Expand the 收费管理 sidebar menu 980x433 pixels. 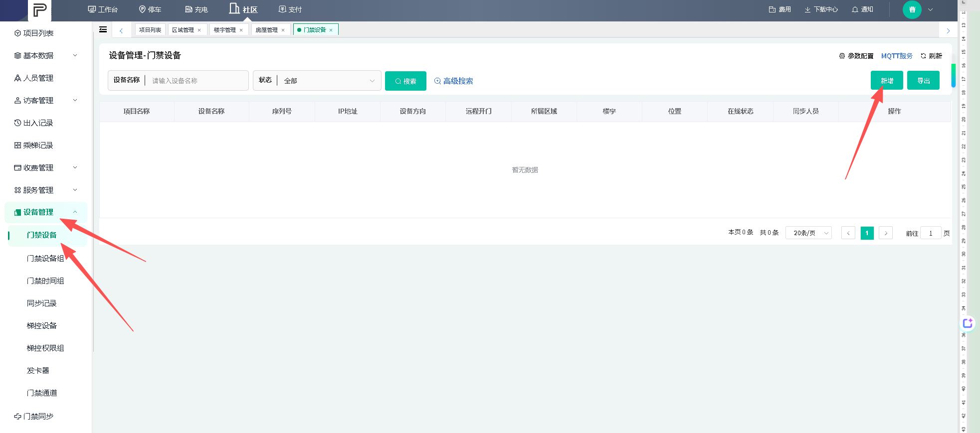pyautogui.click(x=46, y=167)
